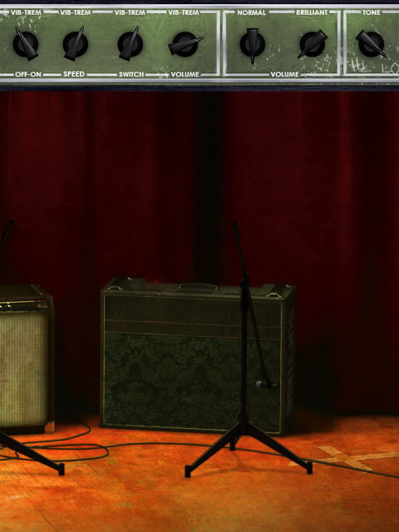Select the BRILLIANT channel volume knob
The image size is (399, 532).
[x=313, y=44]
